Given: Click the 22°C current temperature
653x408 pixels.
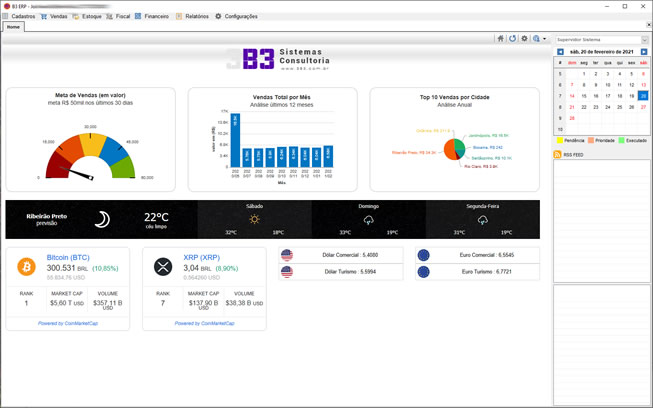Looking at the screenshot, I should [x=156, y=217].
